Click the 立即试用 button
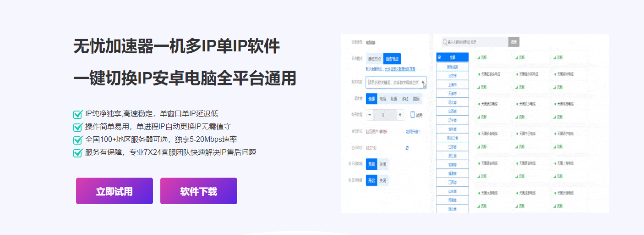 coord(115,191)
